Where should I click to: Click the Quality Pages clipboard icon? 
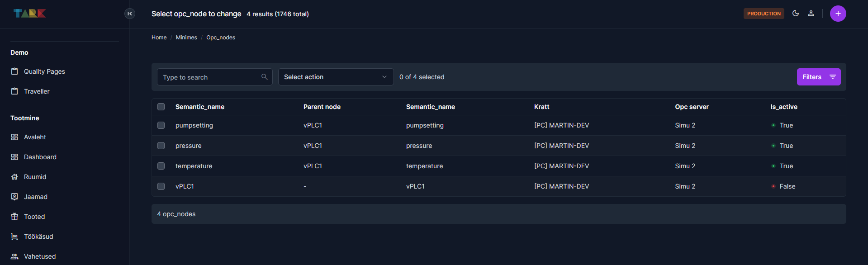pyautogui.click(x=14, y=71)
